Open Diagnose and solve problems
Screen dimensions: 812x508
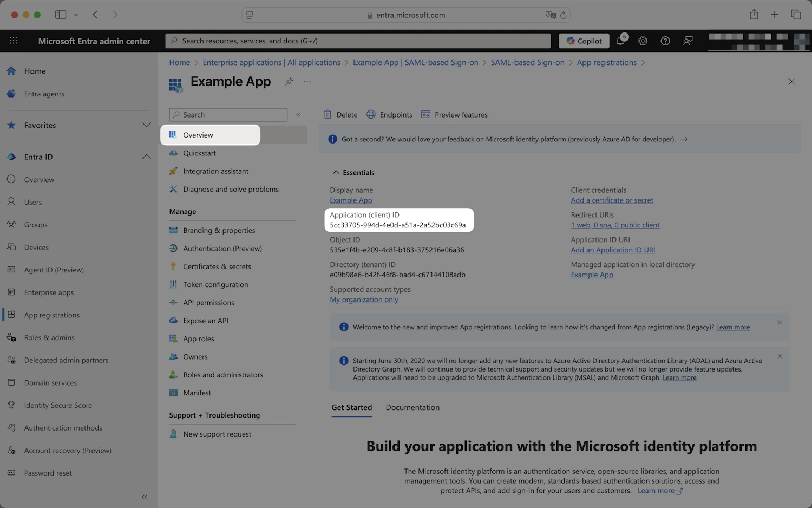(231, 189)
